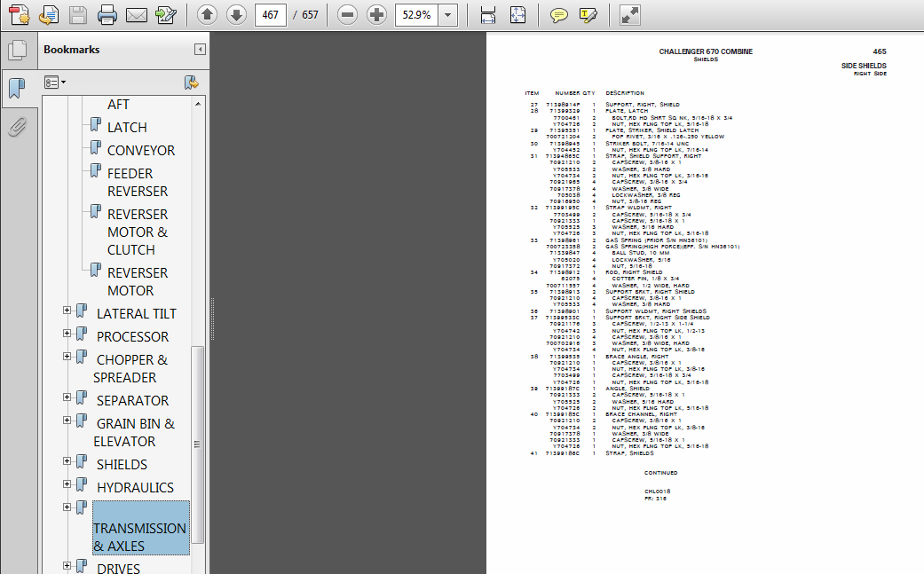Viewport: 924px width, 574px height.
Task: Open the zoom level dropdown arrow
Action: click(x=448, y=15)
